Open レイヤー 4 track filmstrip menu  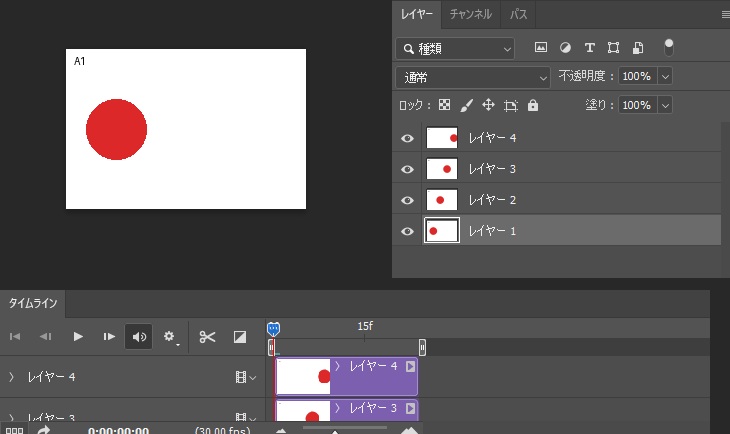click(245, 377)
